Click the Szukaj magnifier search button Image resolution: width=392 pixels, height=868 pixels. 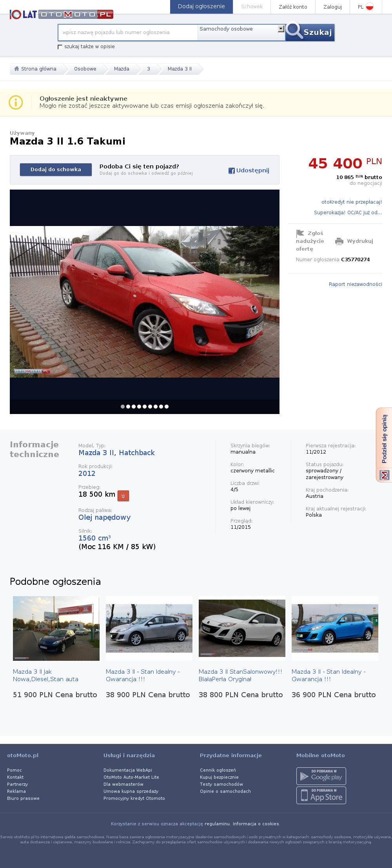[310, 32]
